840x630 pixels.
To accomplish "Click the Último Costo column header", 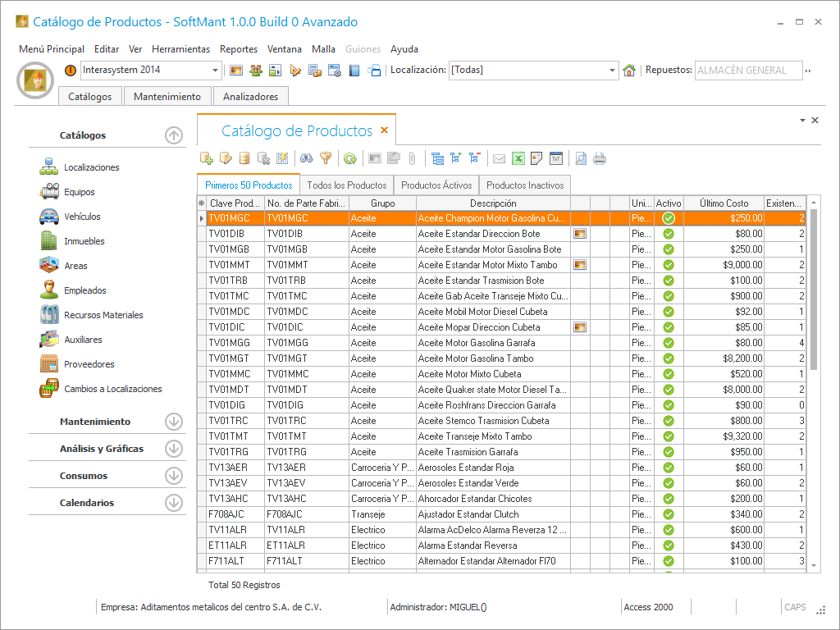I will coord(723,203).
